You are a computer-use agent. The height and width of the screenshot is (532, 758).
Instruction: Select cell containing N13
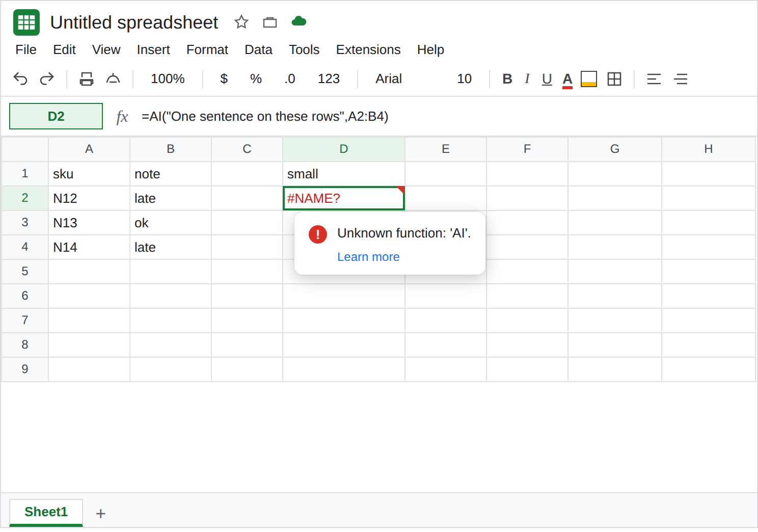tap(89, 223)
